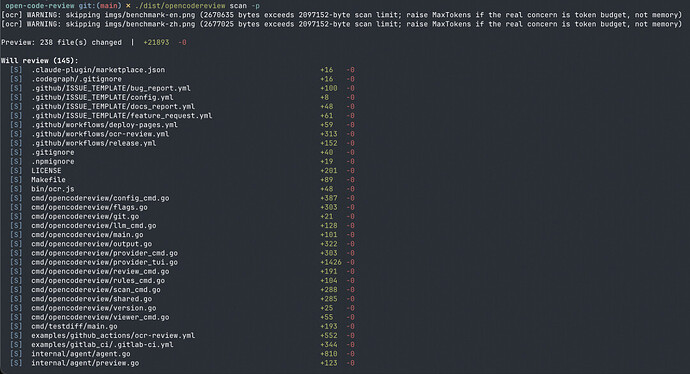
Task: Click the [S] tag beside cmd/testdiff/main.go
Action: [16, 326]
